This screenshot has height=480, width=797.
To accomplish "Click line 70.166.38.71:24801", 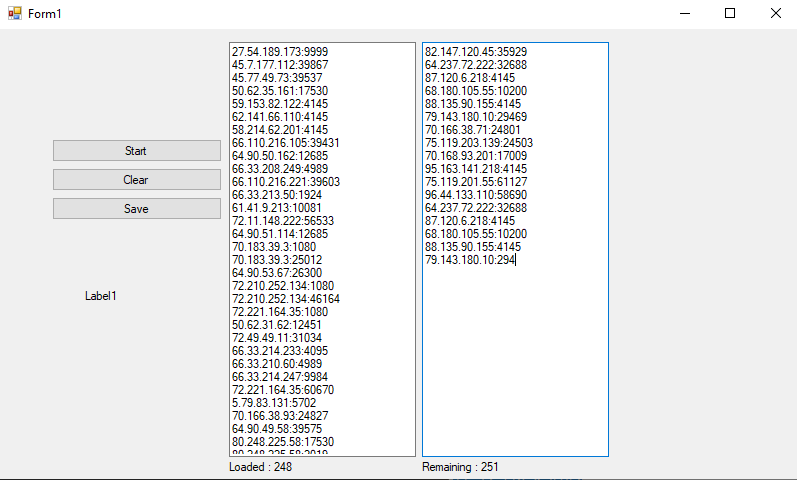I will tap(473, 130).
